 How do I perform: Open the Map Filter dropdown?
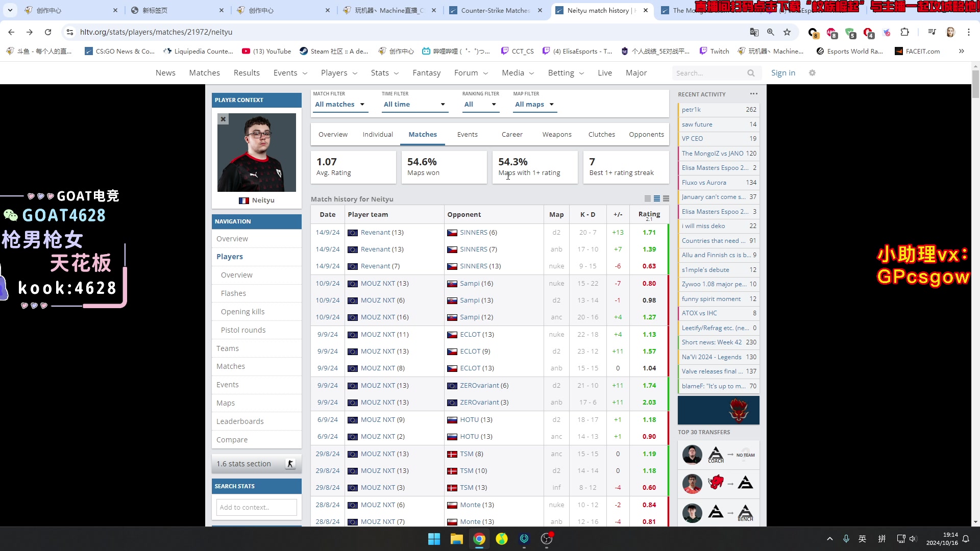tap(534, 104)
